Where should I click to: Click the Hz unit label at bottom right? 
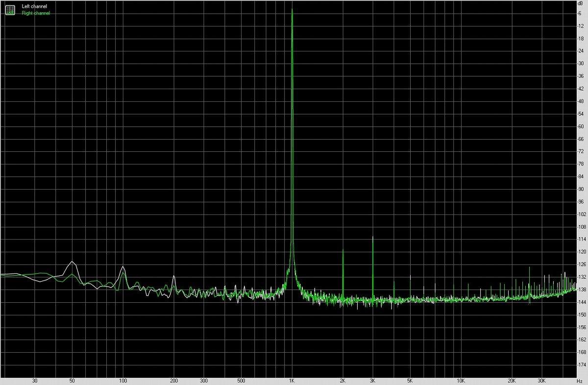pyautogui.click(x=580, y=381)
